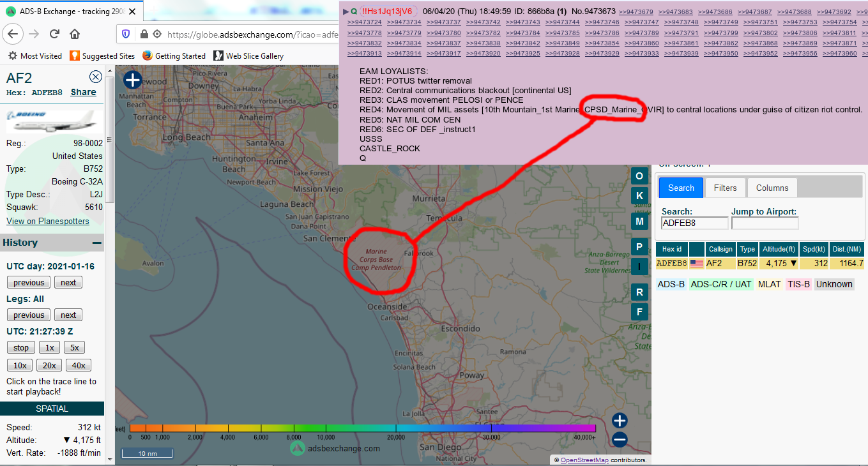The image size is (868, 466).
Task: Toggle the P map button
Action: click(639, 247)
